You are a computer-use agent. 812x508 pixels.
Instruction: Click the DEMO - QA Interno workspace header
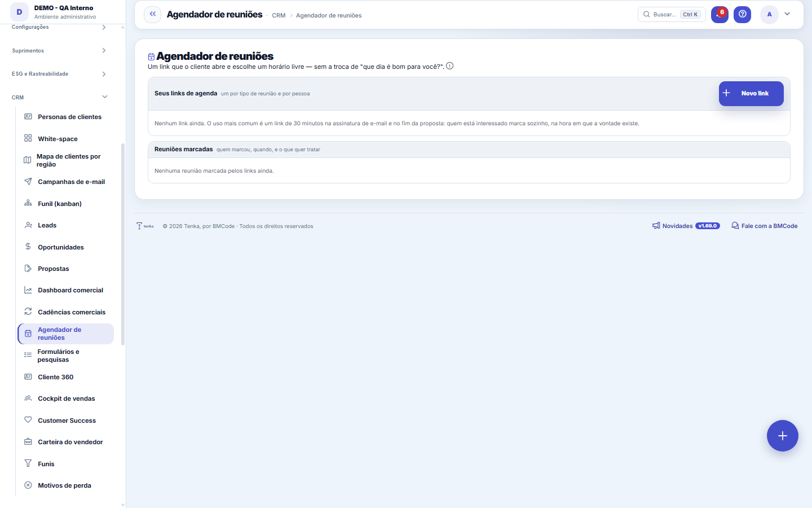point(63,12)
